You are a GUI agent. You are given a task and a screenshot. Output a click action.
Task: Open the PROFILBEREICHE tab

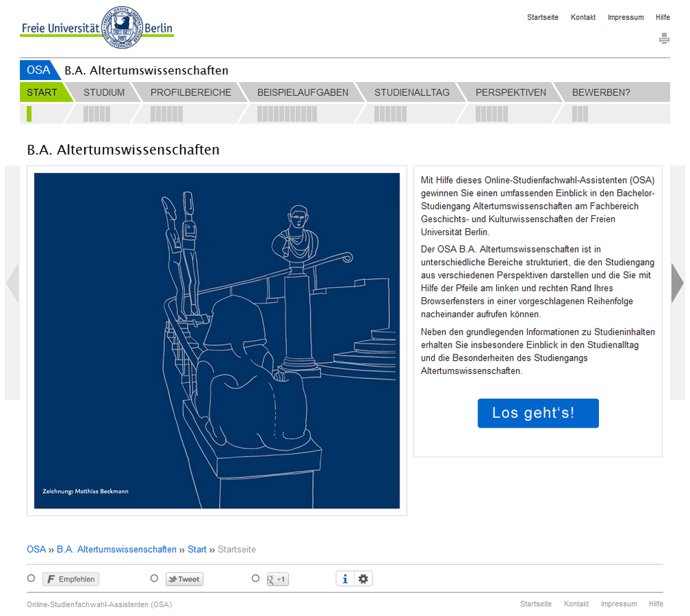pos(190,92)
